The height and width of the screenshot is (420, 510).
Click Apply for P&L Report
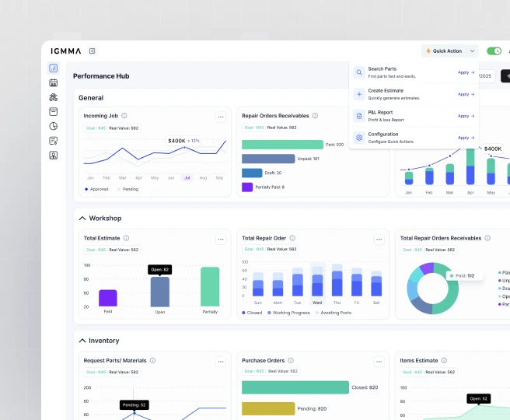(x=466, y=116)
